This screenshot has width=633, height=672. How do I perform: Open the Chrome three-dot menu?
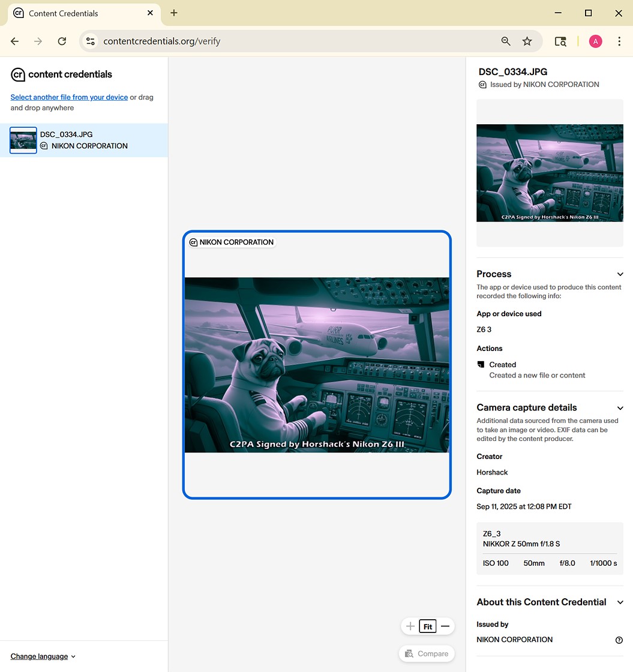coord(619,41)
